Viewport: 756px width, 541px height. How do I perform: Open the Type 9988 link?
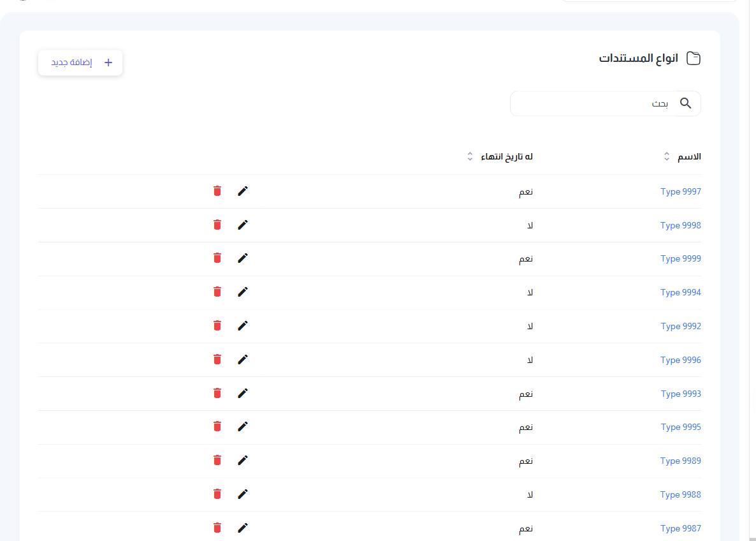(x=680, y=494)
